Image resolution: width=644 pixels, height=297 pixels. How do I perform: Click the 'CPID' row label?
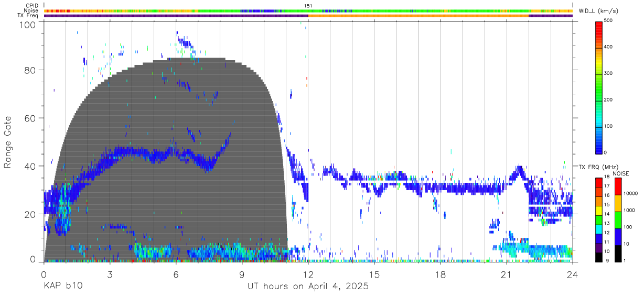(x=31, y=5)
